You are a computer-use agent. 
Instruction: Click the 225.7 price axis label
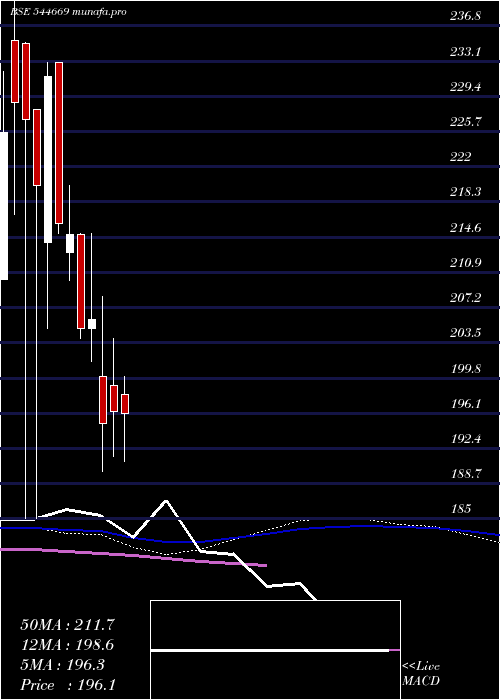(x=465, y=122)
